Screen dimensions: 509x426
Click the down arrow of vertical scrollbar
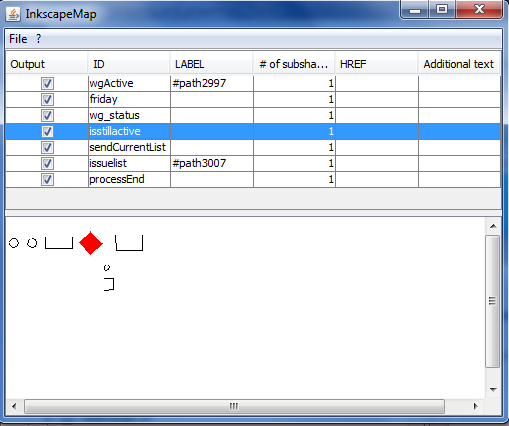tap(493, 389)
